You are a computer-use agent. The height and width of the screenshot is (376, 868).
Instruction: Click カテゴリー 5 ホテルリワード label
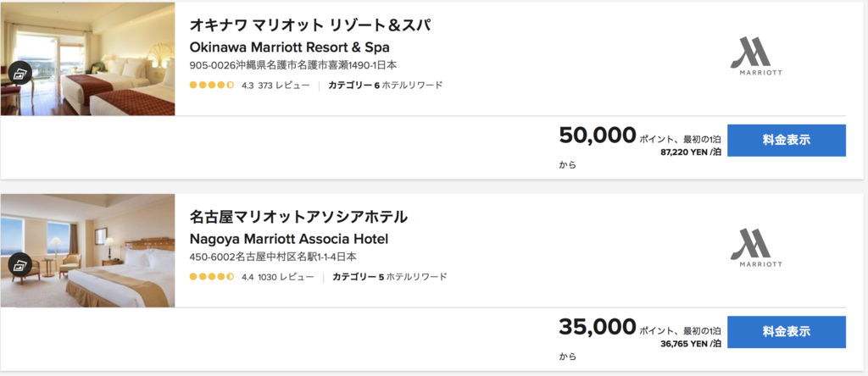pyautogui.click(x=390, y=277)
